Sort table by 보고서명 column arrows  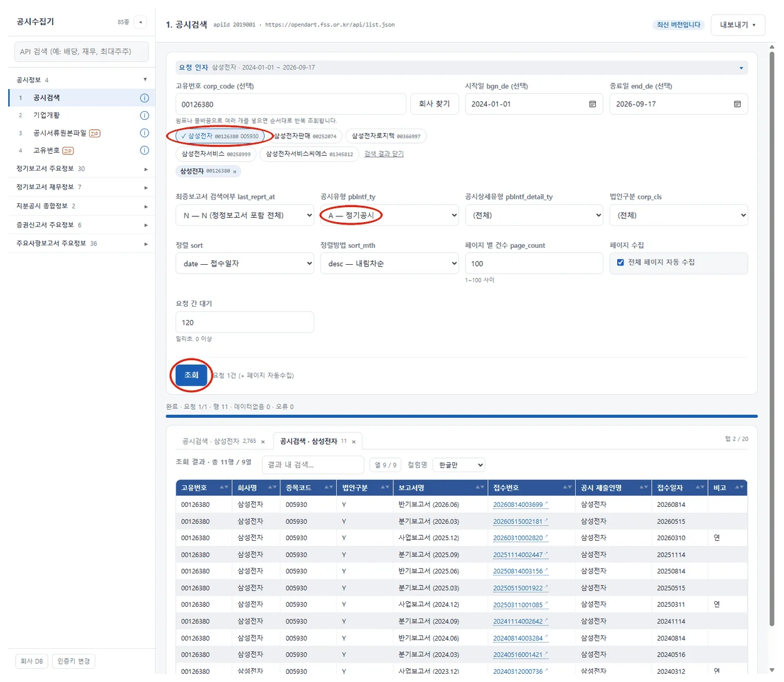pos(479,488)
